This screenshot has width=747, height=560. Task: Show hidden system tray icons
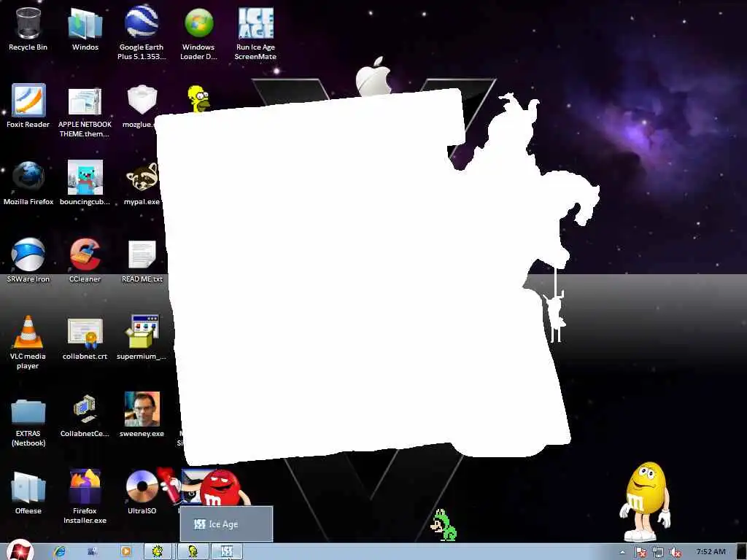(622, 553)
